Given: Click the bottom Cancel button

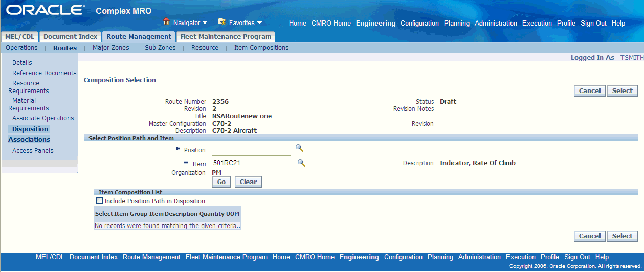Looking at the screenshot, I should point(590,236).
